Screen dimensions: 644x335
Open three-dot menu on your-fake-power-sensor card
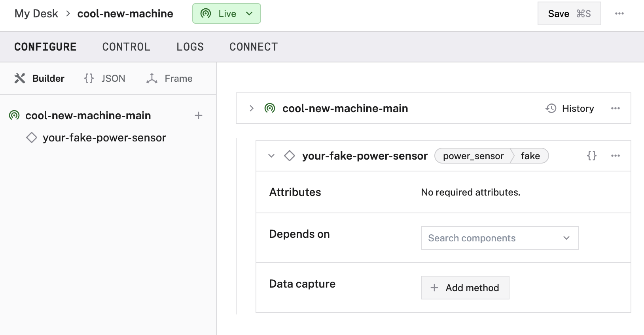click(615, 156)
